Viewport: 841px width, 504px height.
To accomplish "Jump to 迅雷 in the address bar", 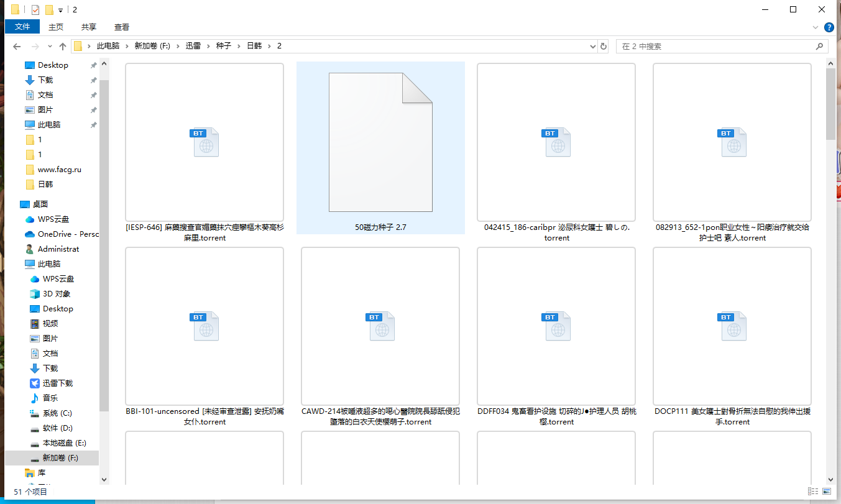I will click(193, 47).
